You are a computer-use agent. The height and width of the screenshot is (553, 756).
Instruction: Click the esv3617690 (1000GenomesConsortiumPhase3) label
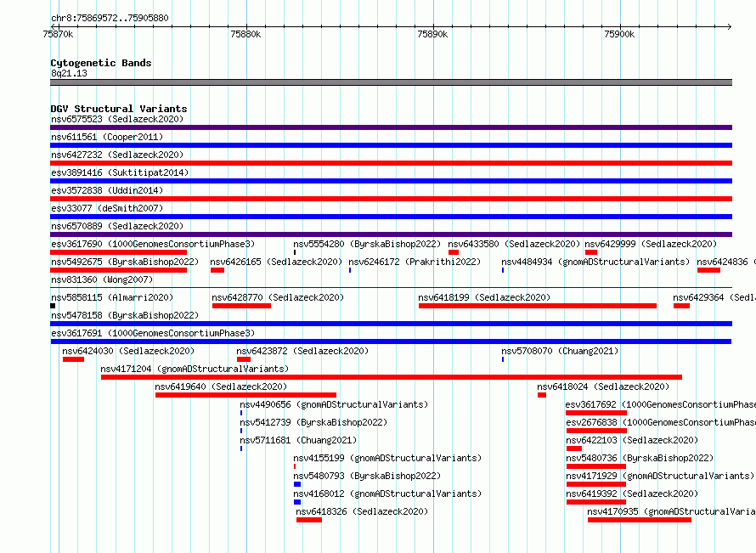point(153,244)
